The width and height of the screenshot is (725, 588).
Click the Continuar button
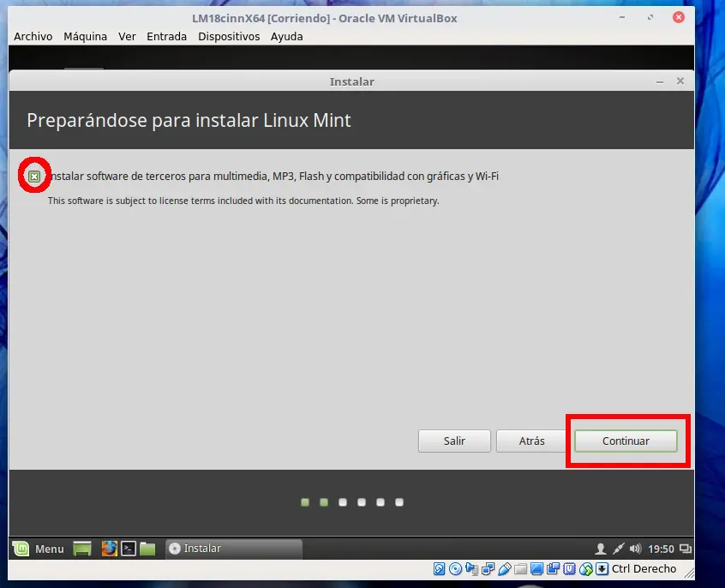point(626,441)
